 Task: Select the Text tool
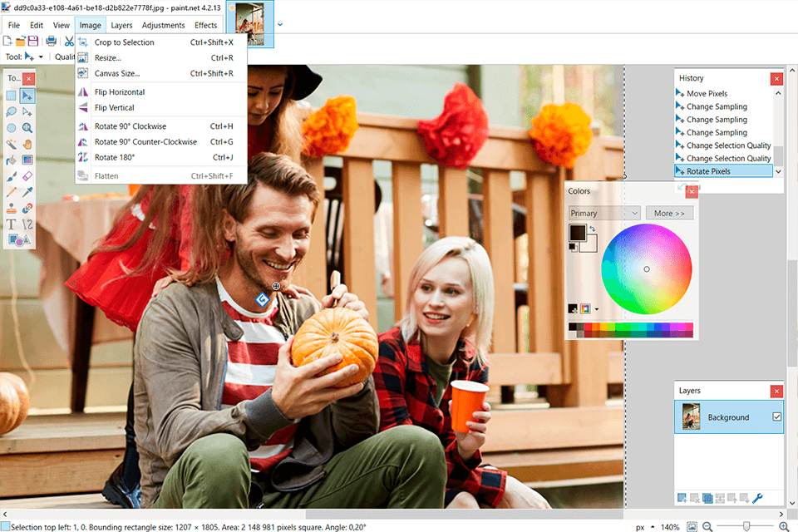tap(11, 223)
